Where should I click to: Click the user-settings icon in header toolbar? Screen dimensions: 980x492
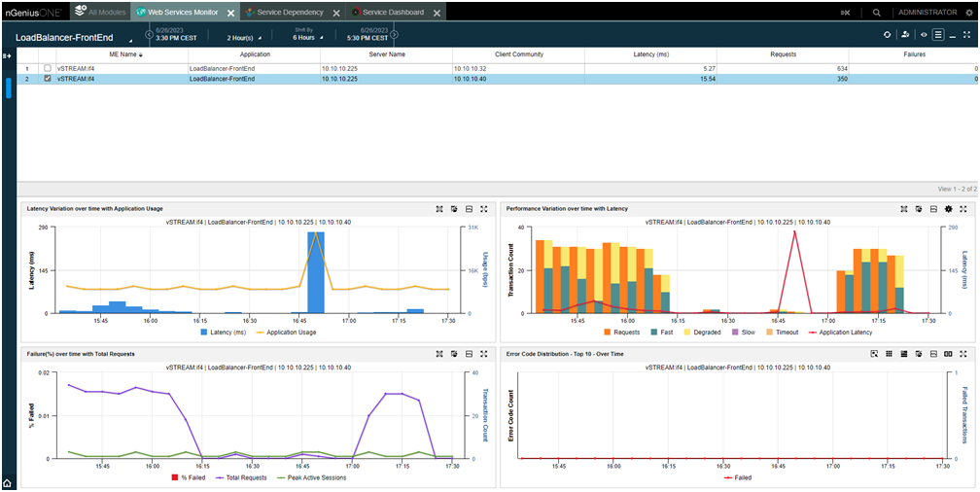pos(905,35)
